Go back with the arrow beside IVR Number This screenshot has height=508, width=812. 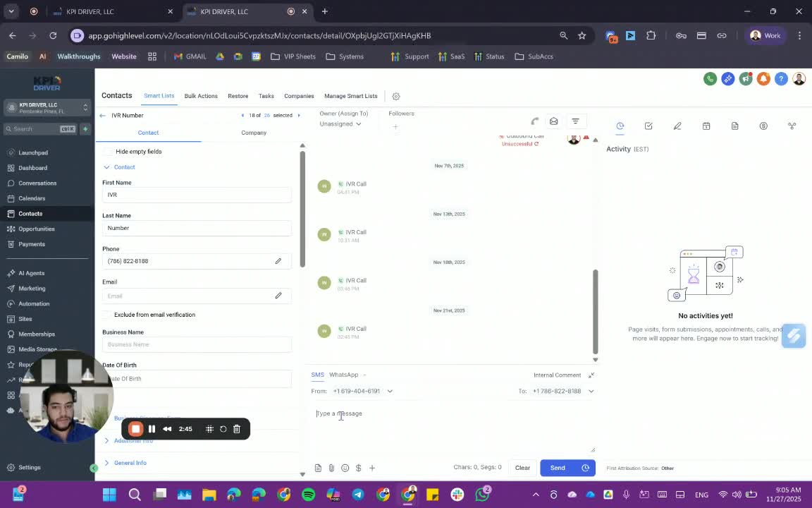102,116
